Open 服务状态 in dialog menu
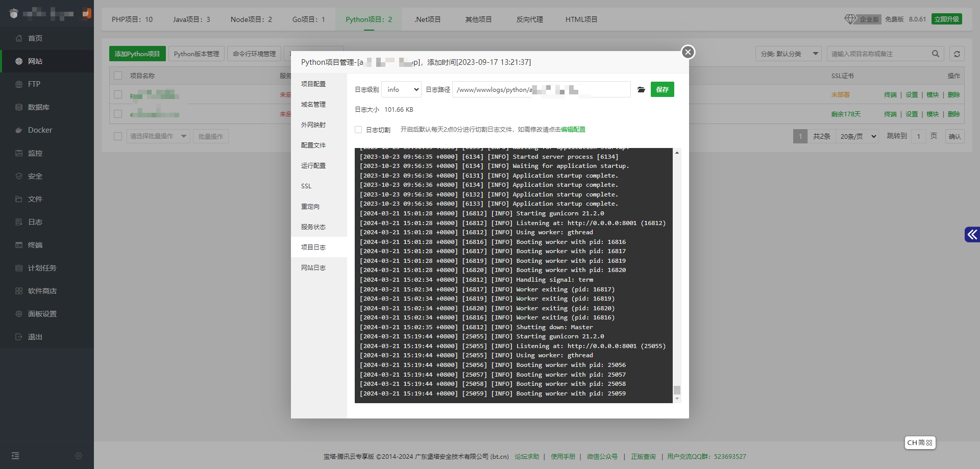Screen dimensions: 980x469 (319, 227)
